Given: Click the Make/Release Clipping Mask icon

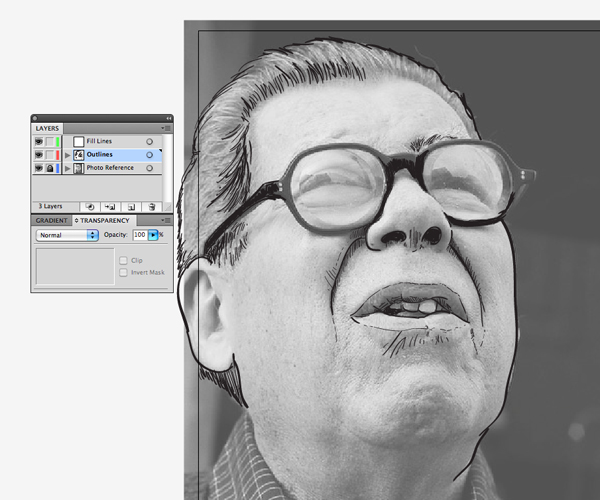Looking at the screenshot, I should tap(90, 207).
